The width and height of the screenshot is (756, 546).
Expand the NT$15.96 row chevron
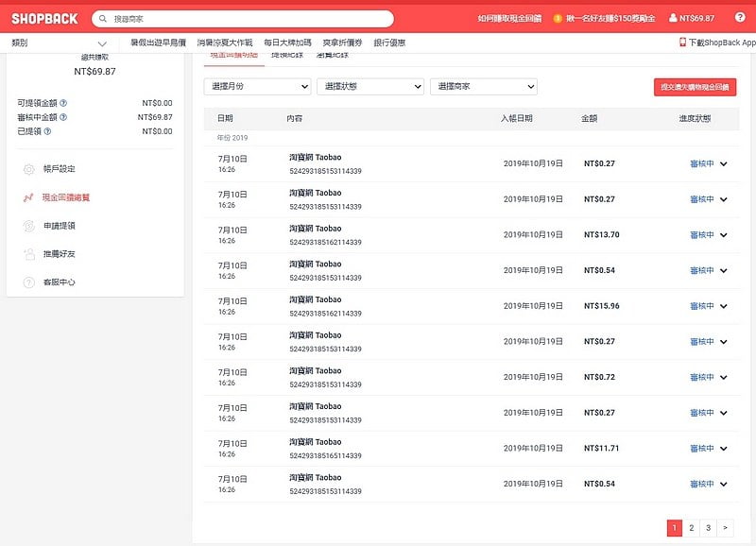(x=724, y=306)
